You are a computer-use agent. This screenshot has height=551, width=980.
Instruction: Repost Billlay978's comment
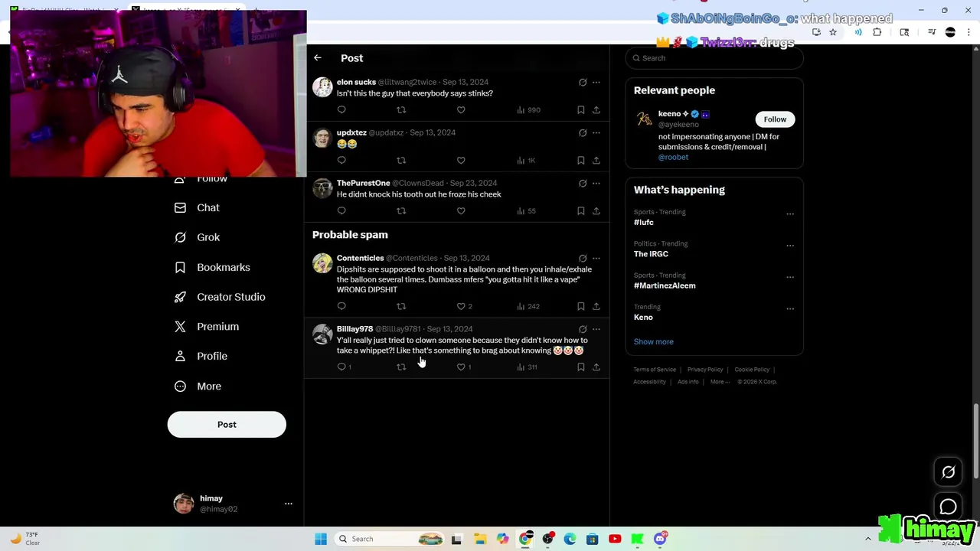pyautogui.click(x=401, y=367)
